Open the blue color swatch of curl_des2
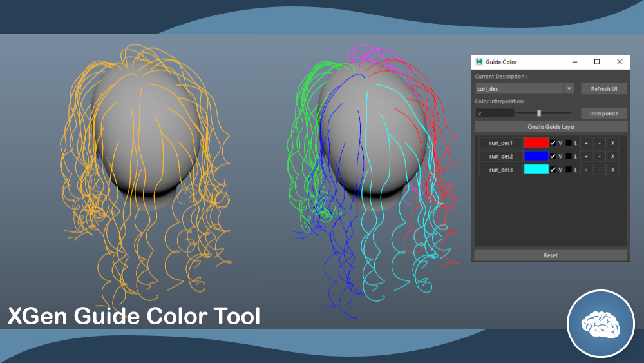Screen dimensions: 644x363 tap(536, 156)
